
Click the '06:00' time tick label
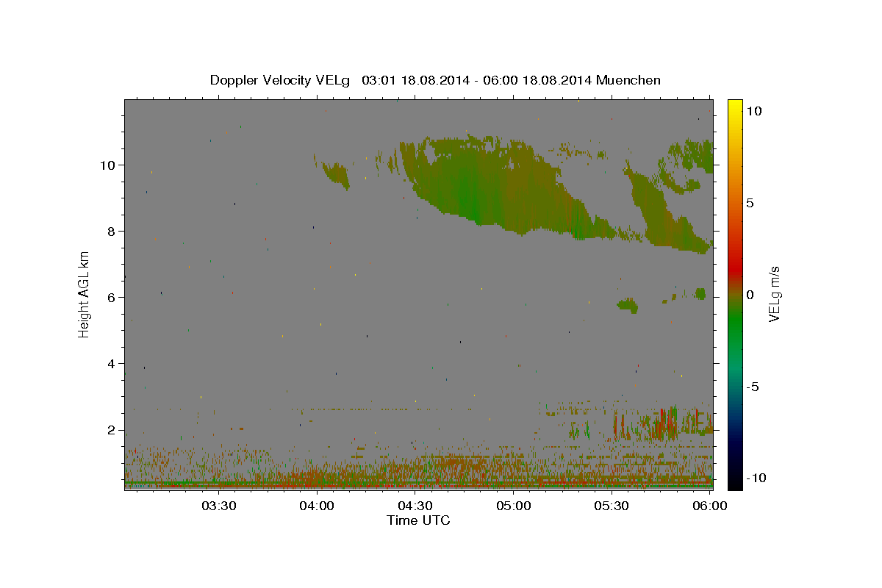[709, 506]
